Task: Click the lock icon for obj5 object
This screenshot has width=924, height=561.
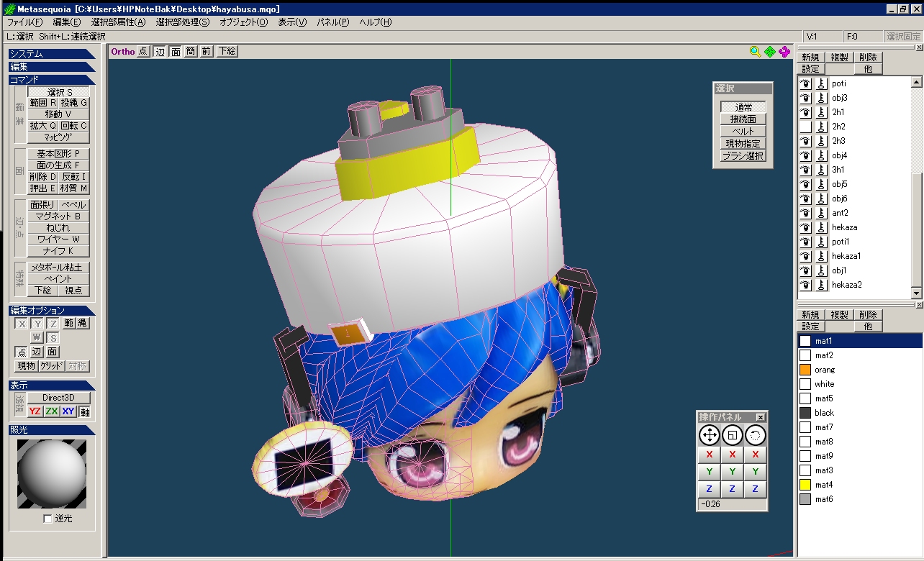Action: 821,184
